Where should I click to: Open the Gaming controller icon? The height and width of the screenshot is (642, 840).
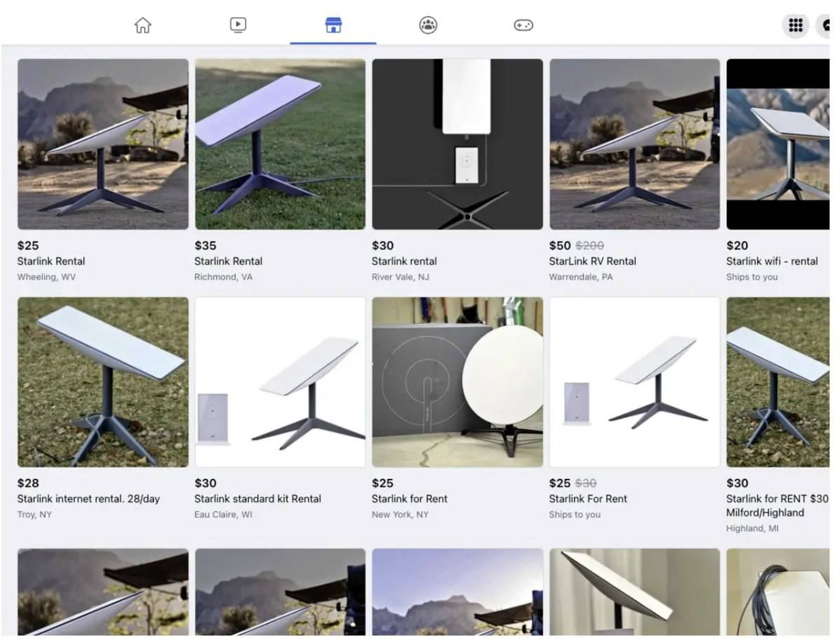[x=523, y=26]
